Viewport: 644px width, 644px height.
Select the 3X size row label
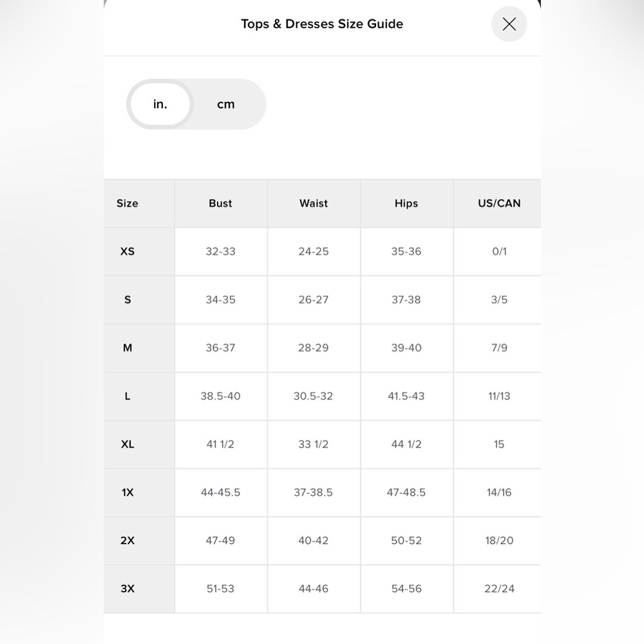128,589
